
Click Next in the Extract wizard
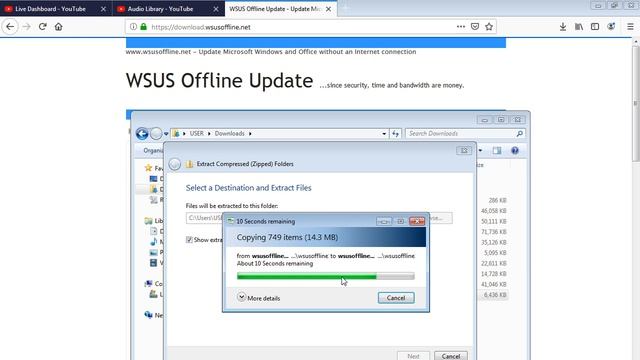coord(413,356)
